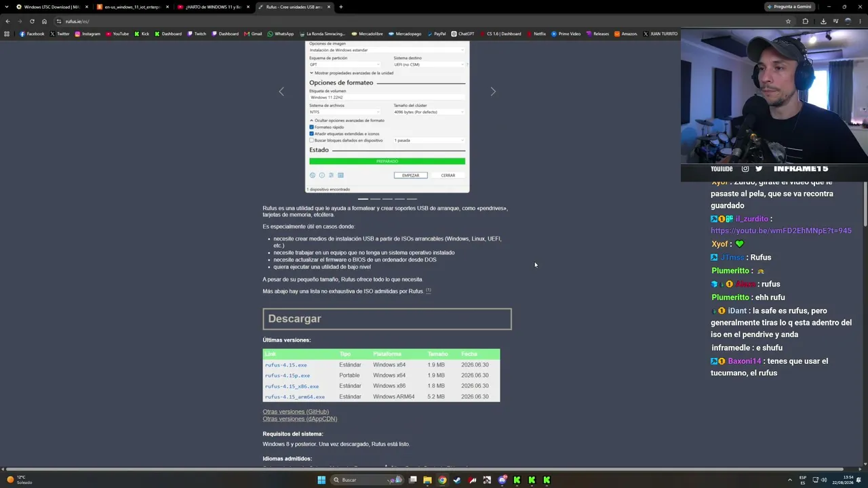
Task: Open Google Chrome from the taskbar
Action: pos(442,480)
